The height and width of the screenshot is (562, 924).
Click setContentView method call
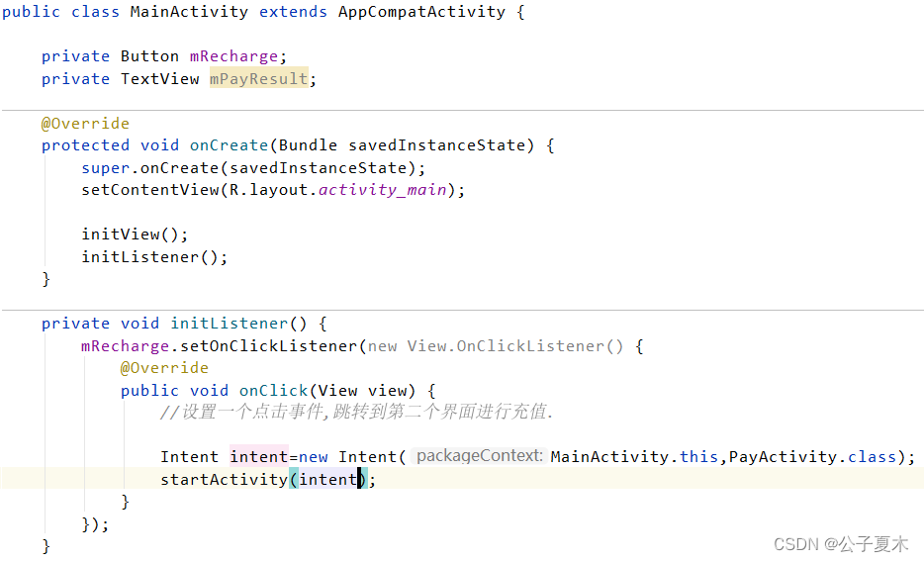coord(149,190)
